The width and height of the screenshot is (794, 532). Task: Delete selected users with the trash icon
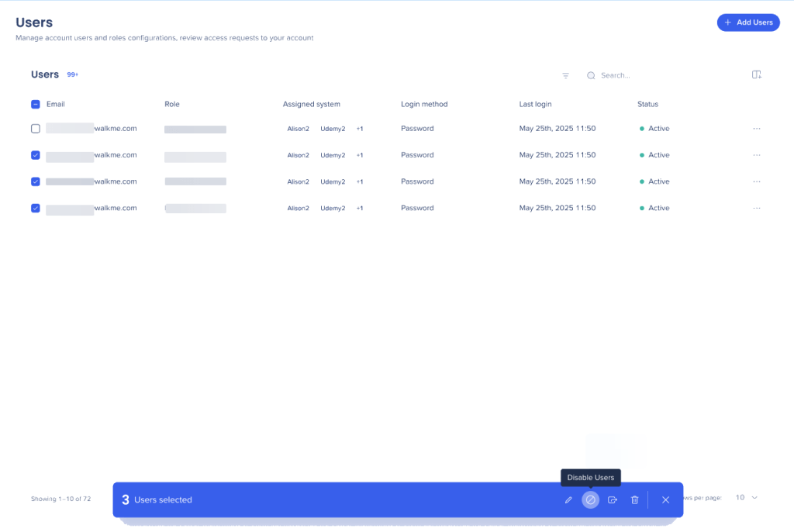(x=634, y=500)
